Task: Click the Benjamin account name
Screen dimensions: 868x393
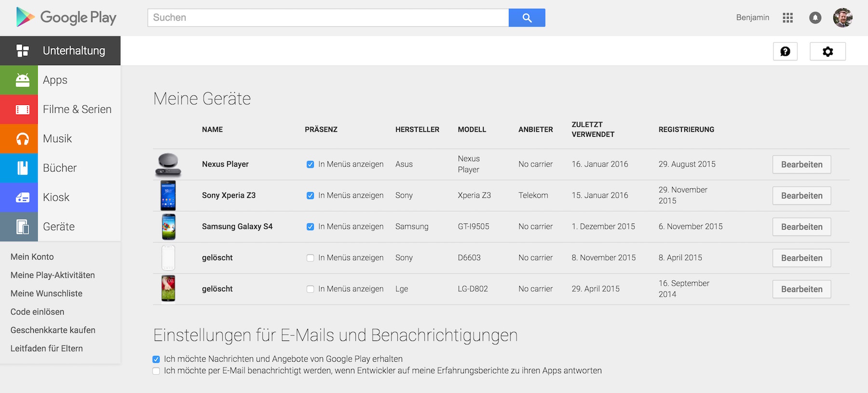Action: (x=752, y=17)
